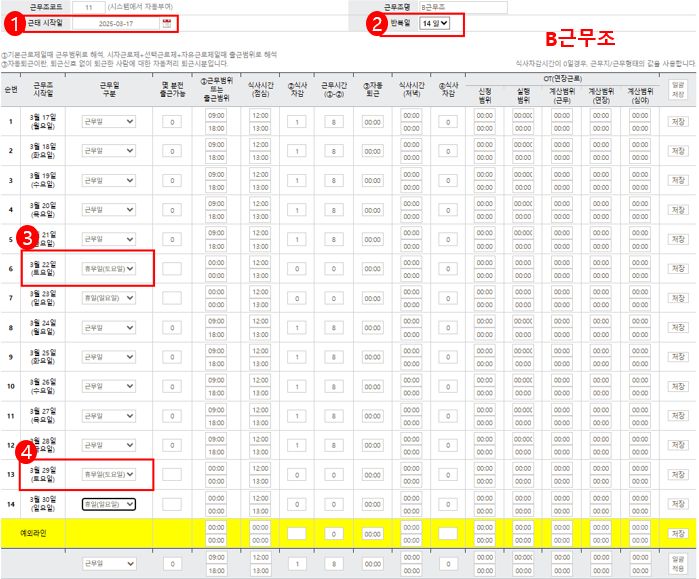
Task: Save row 10 using 저장 button
Action: pyautogui.click(x=679, y=386)
